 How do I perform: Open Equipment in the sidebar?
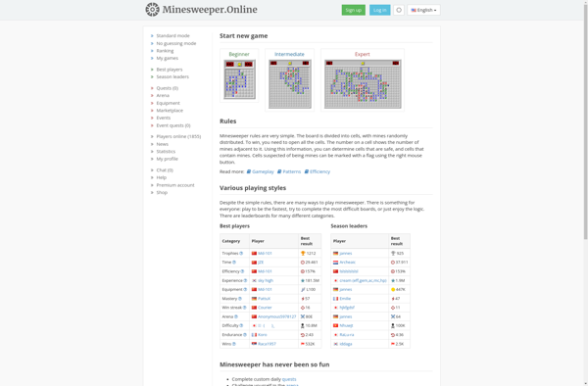click(x=168, y=103)
